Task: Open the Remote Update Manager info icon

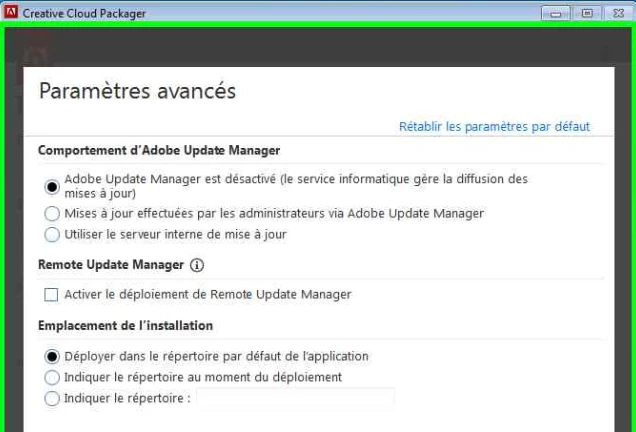Action: click(x=197, y=265)
